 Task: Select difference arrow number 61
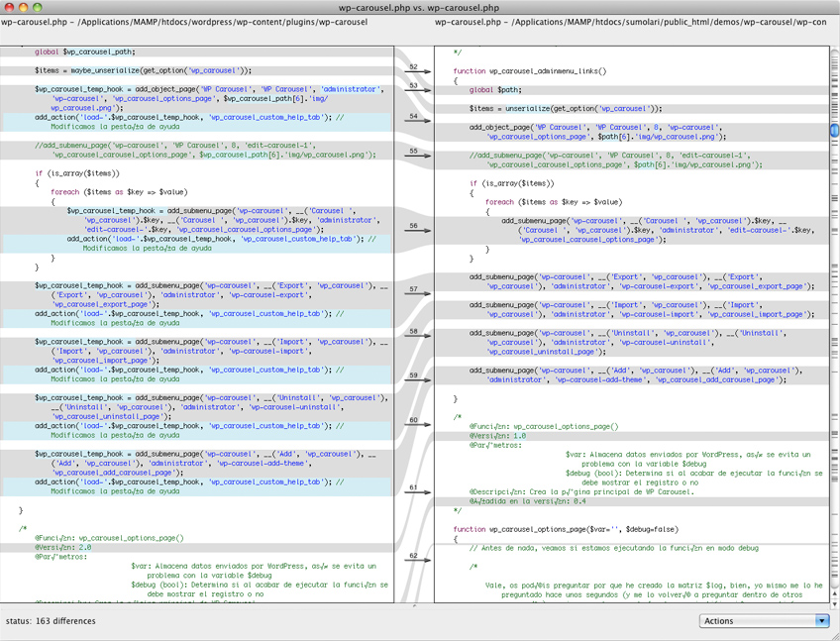coord(418,491)
